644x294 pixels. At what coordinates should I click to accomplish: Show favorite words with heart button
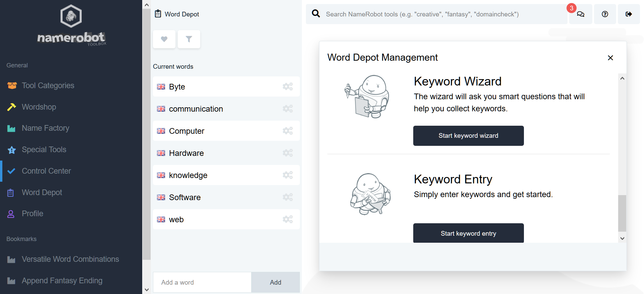point(164,39)
